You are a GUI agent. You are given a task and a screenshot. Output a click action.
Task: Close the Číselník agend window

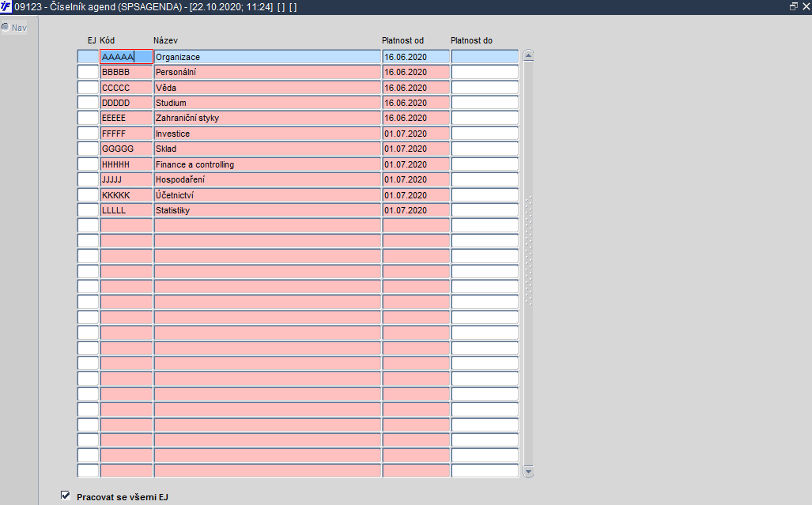point(806,7)
